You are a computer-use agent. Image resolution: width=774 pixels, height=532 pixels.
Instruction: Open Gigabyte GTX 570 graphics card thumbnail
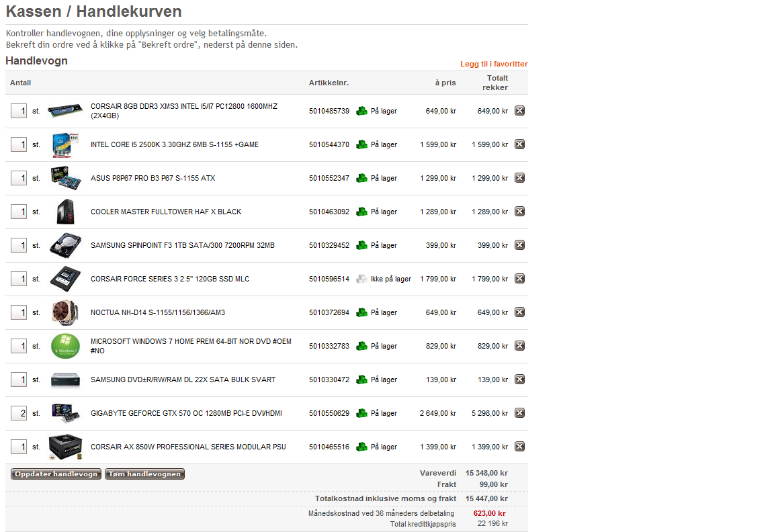click(65, 413)
